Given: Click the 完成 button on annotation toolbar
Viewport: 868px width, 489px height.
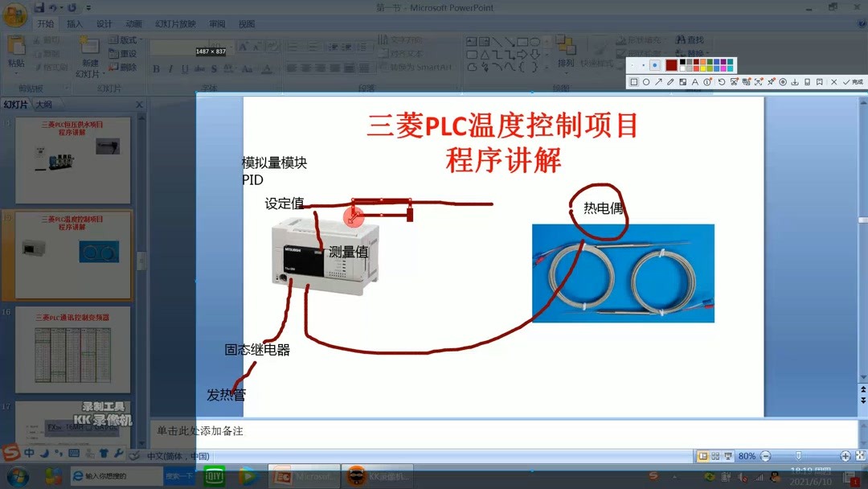Looking at the screenshot, I should pyautogui.click(x=852, y=83).
